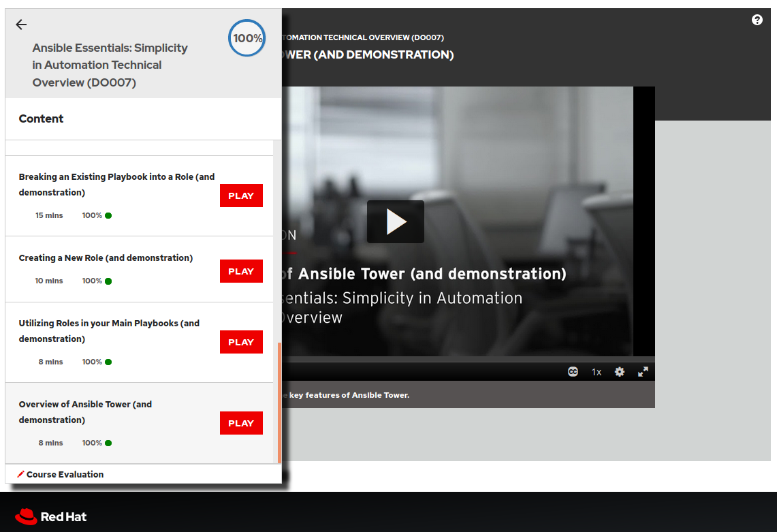Select 'Utilizing Roles in your Main Playbooks' title
Viewport: 777px width, 532px height.
coord(109,330)
